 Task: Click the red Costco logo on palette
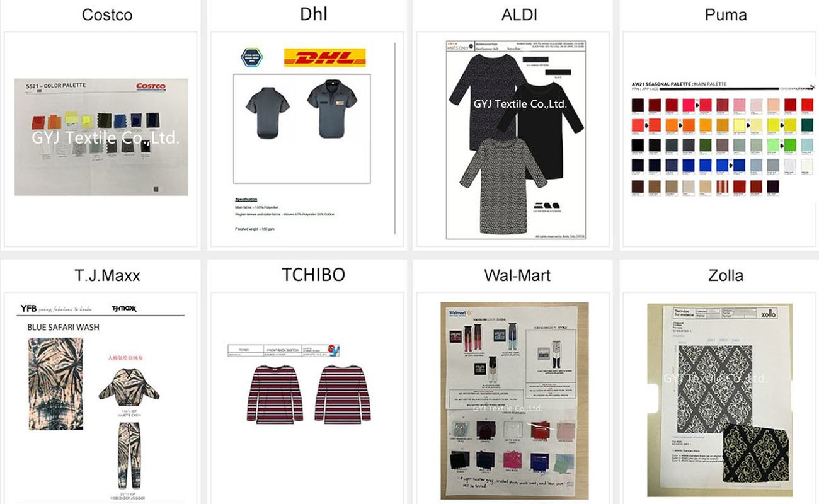click(151, 86)
